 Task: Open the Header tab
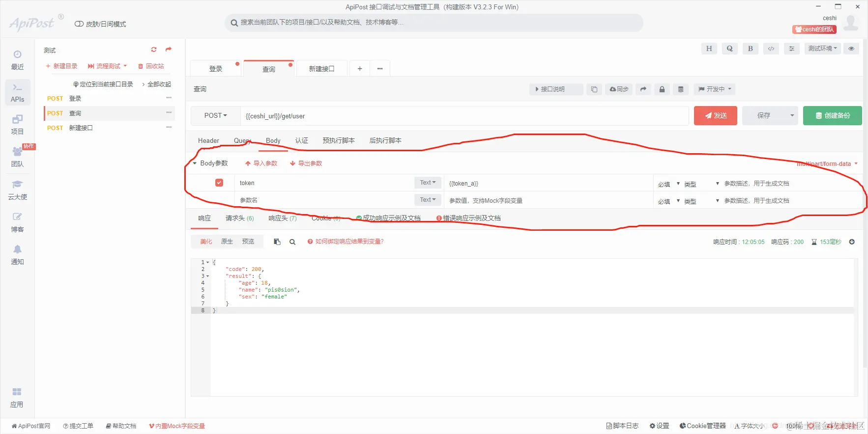[x=208, y=141]
